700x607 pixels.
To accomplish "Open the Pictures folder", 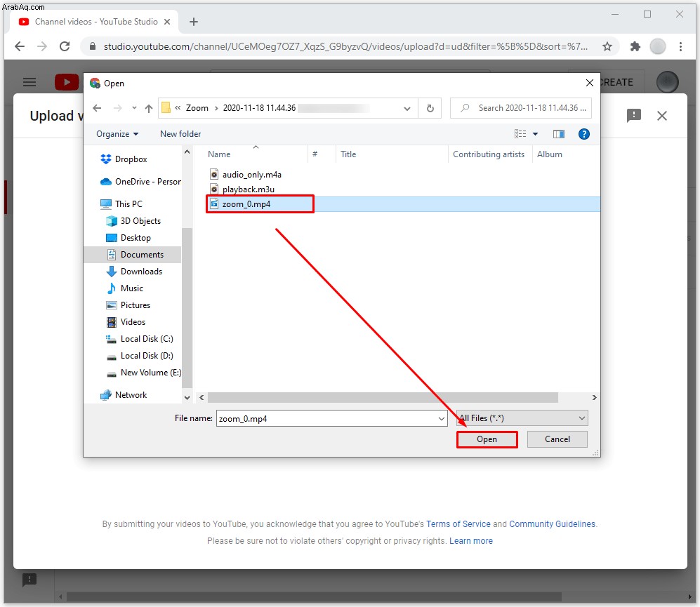I will (128, 305).
